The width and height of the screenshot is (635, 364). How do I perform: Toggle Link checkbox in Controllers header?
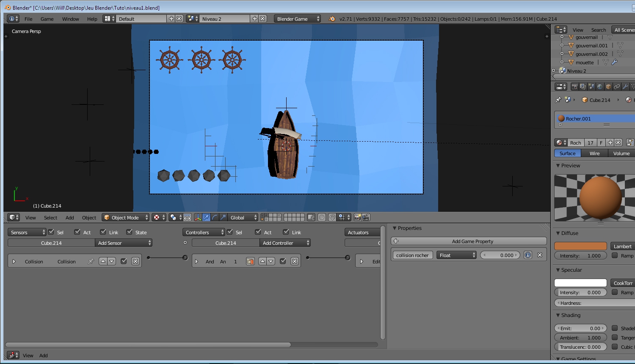[x=286, y=232]
